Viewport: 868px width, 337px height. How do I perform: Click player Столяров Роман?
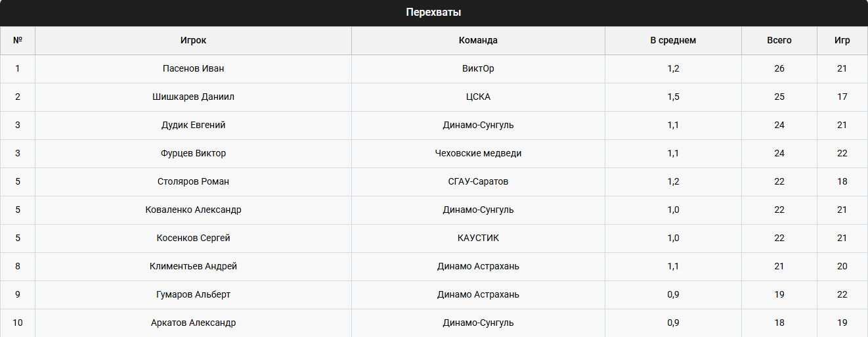pyautogui.click(x=193, y=181)
